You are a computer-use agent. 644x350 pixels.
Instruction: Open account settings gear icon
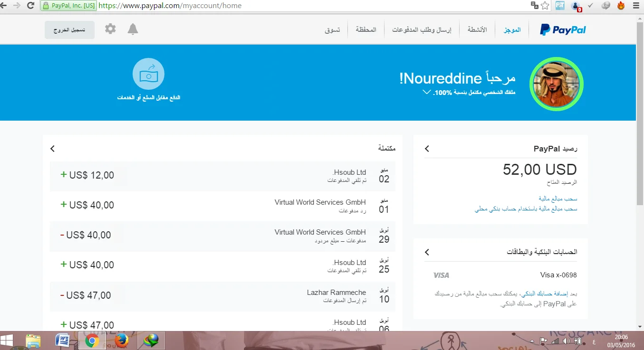(x=110, y=29)
